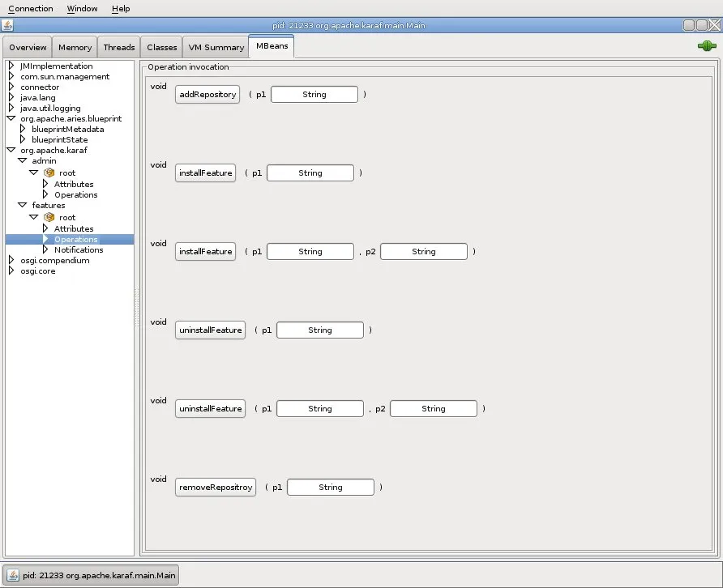Image resolution: width=723 pixels, height=588 pixels.
Task: Switch to the Threads tab
Action: [x=119, y=47]
